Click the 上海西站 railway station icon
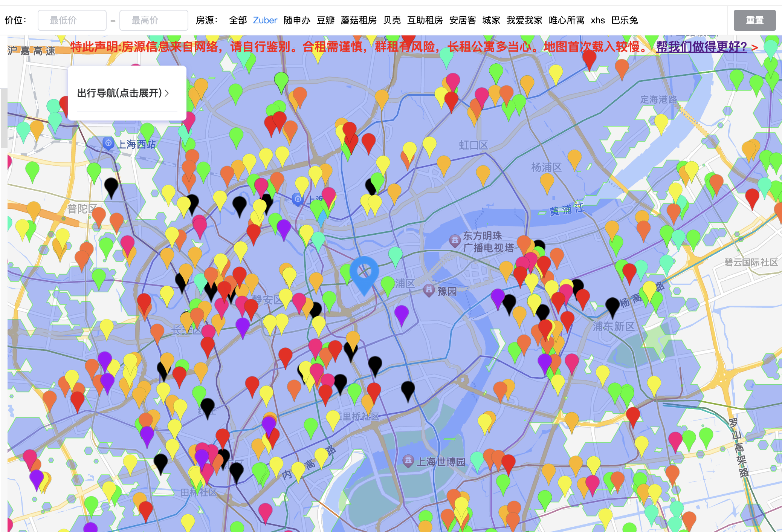The image size is (782, 532). click(108, 144)
